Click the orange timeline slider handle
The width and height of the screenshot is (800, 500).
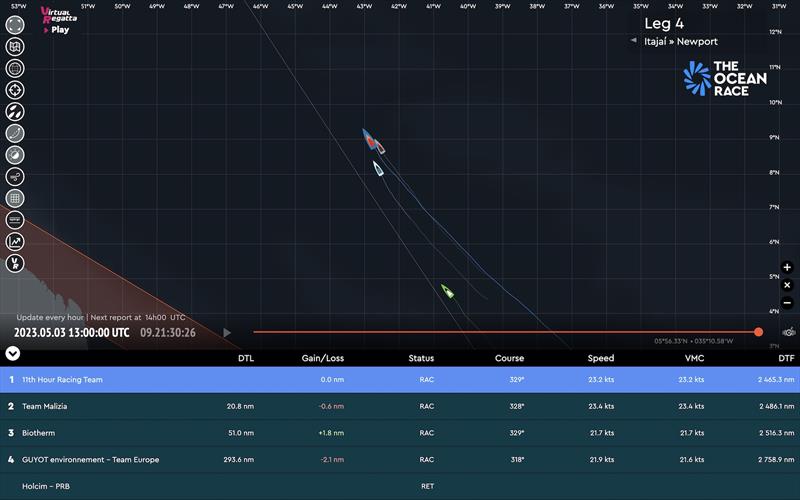coord(759,332)
